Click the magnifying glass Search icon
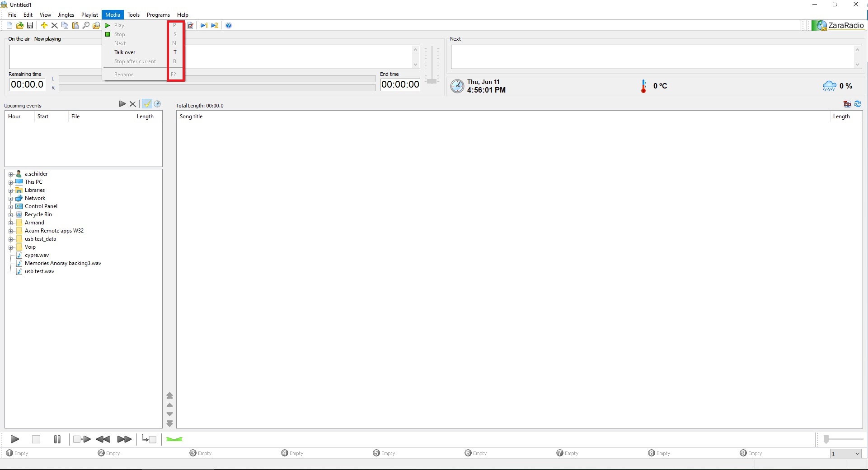868x470 pixels. (86, 26)
